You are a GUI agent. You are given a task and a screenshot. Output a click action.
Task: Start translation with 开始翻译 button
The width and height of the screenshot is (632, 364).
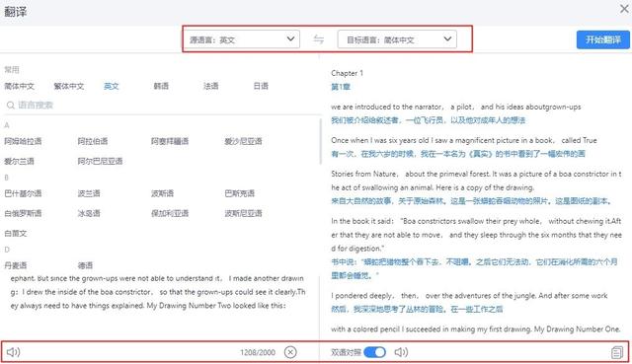603,39
